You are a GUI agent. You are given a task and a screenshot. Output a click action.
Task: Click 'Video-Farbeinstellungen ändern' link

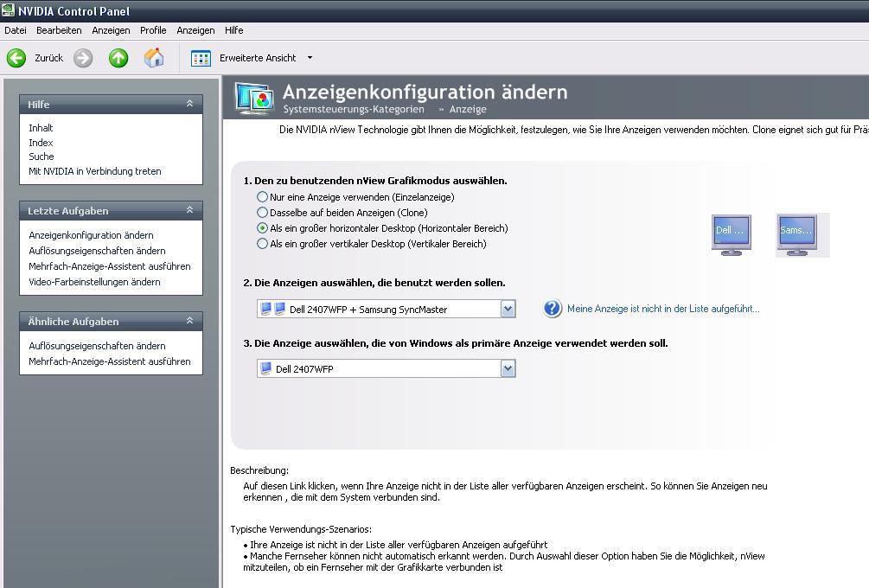click(94, 282)
